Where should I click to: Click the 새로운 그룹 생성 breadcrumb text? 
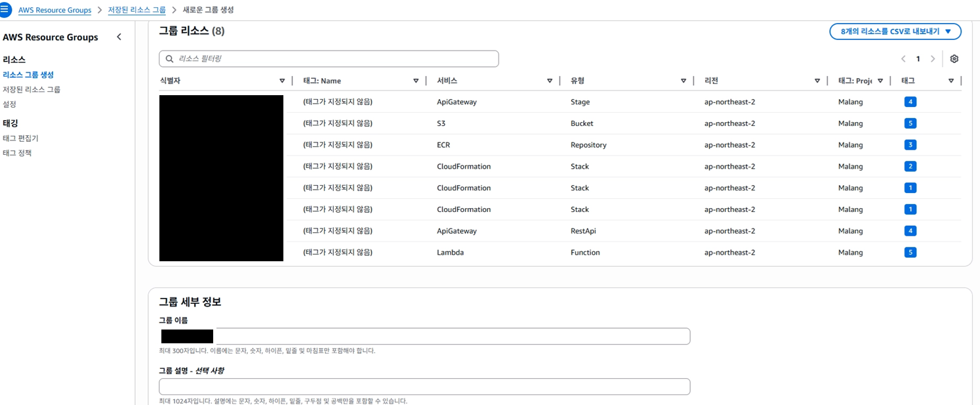coord(208,11)
